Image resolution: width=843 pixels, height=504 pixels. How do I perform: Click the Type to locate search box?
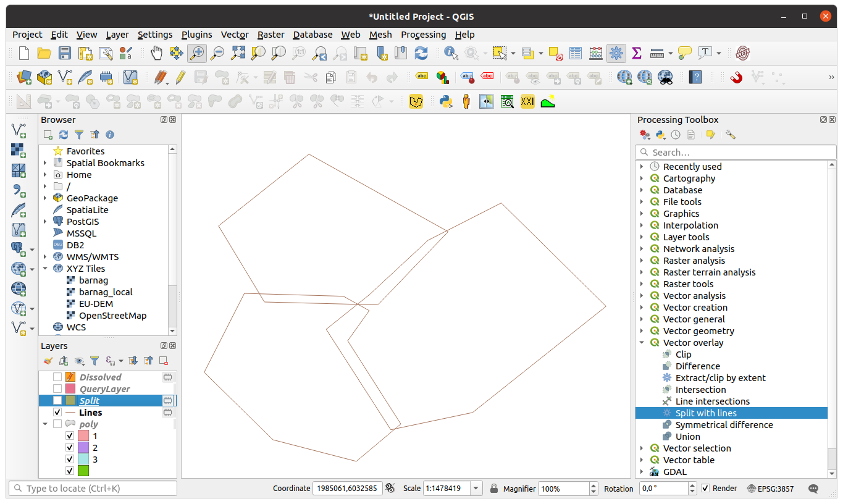pos(93,489)
